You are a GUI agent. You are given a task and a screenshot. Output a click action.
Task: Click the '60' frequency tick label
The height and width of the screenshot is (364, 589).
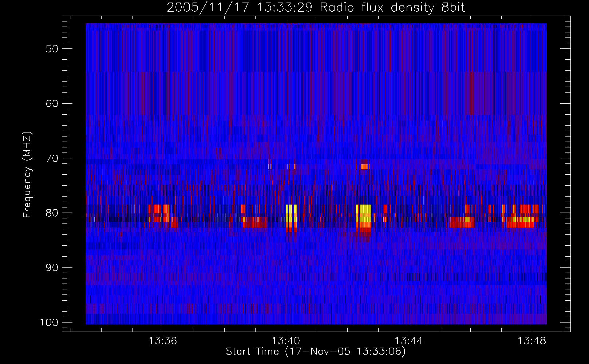(52, 103)
